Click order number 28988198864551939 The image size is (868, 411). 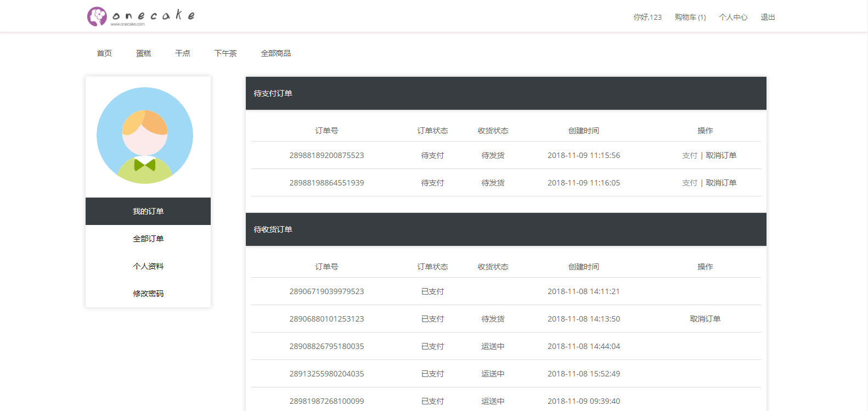(326, 183)
